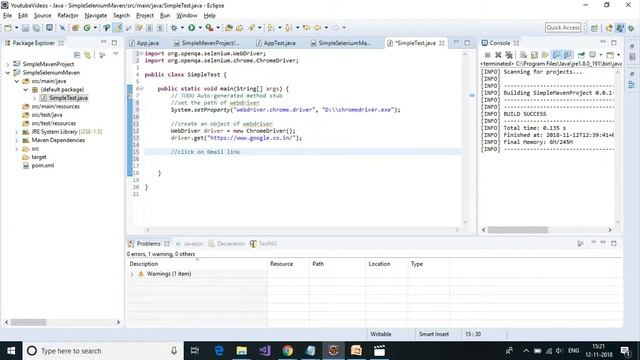Open the TestNG tab

264,244
